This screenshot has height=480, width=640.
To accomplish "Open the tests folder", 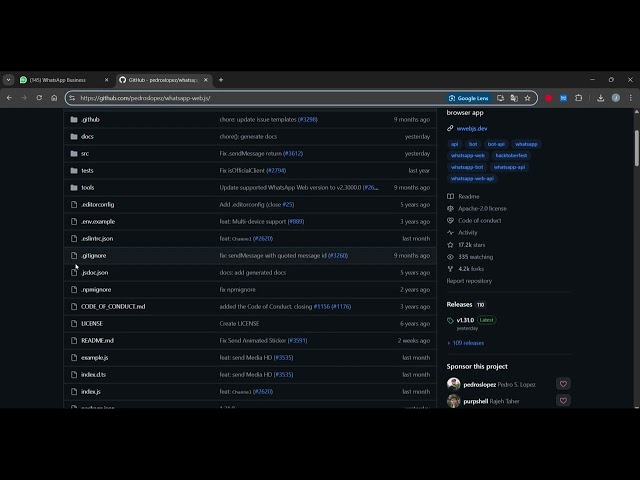I will coord(87,171).
